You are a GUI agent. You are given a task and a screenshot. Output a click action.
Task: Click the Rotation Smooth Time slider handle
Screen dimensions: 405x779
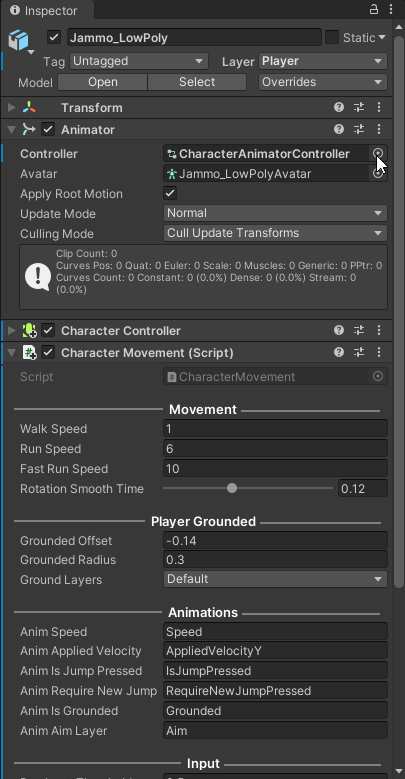pyautogui.click(x=232, y=488)
